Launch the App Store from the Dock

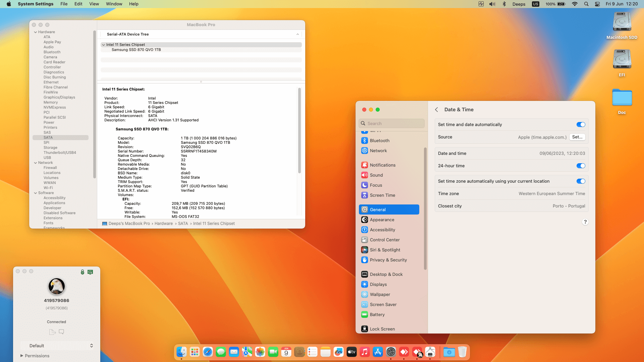click(x=378, y=352)
